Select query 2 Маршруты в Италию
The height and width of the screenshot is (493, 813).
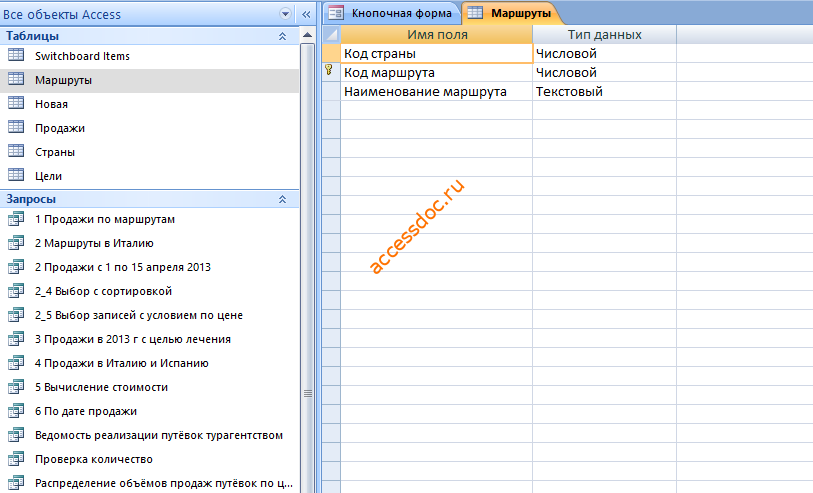click(x=149, y=243)
